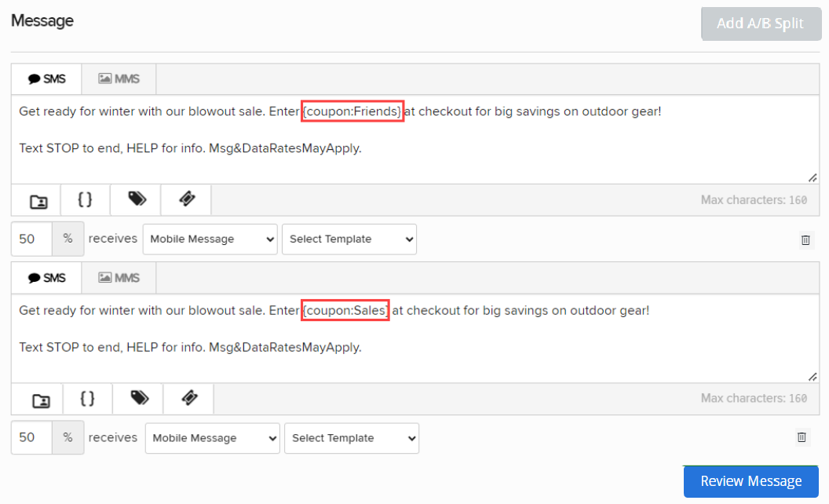Viewport: 829px width, 504px height.
Task: Click the Add A/B Split button
Action: point(760,24)
